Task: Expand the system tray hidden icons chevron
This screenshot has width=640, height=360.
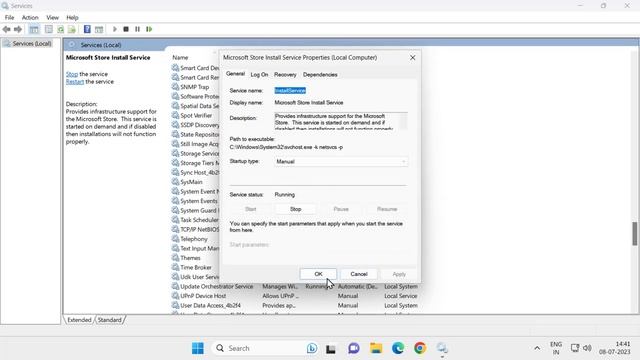Action: 537,348
